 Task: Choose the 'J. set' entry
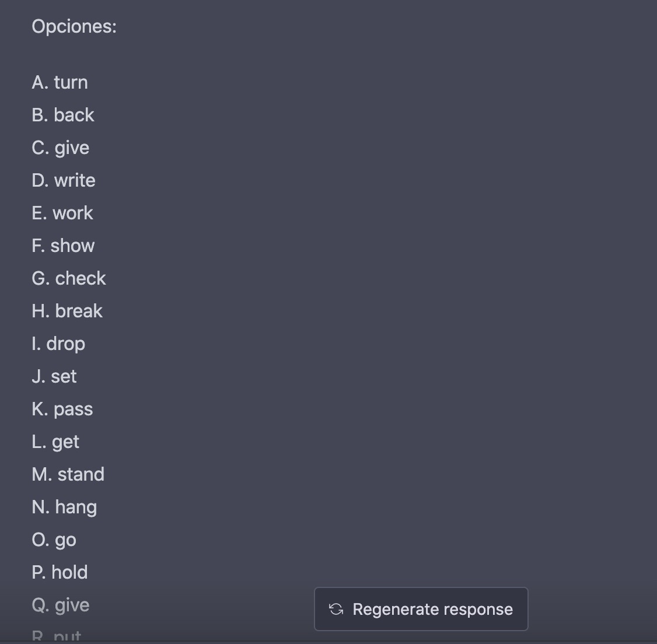point(54,377)
